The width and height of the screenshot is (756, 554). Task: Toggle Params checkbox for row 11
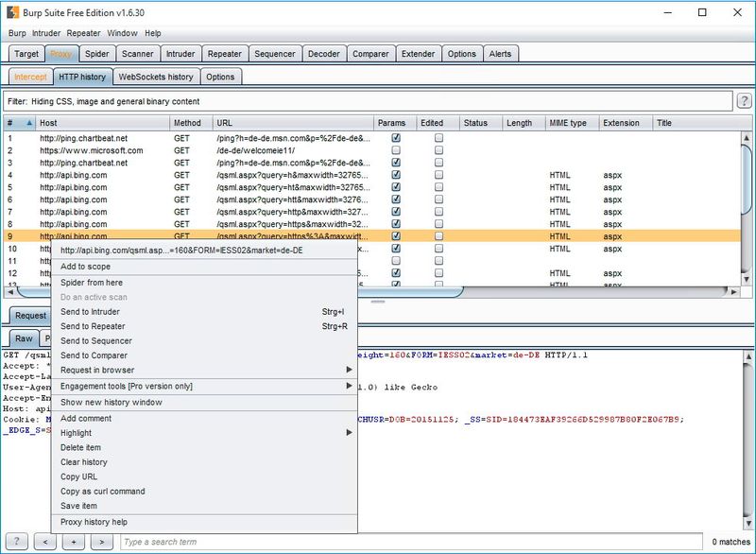(x=396, y=261)
